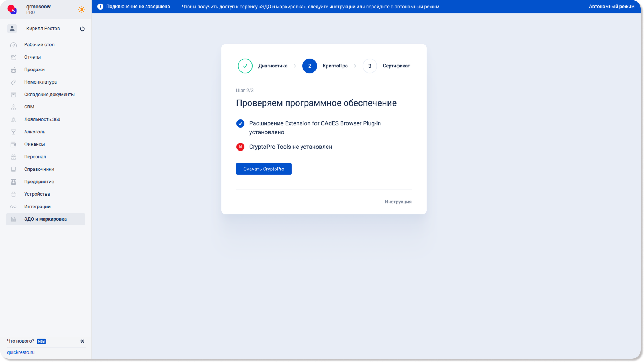This screenshot has height=362, width=644.
Task: Open the Отчеты menu item
Action: [x=32, y=57]
